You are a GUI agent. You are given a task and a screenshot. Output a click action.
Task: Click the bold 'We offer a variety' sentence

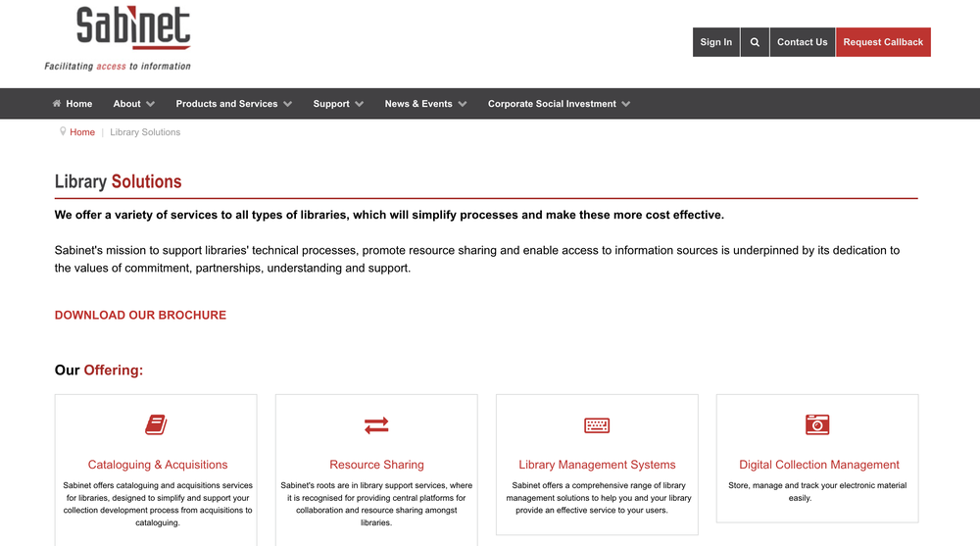[x=389, y=215]
